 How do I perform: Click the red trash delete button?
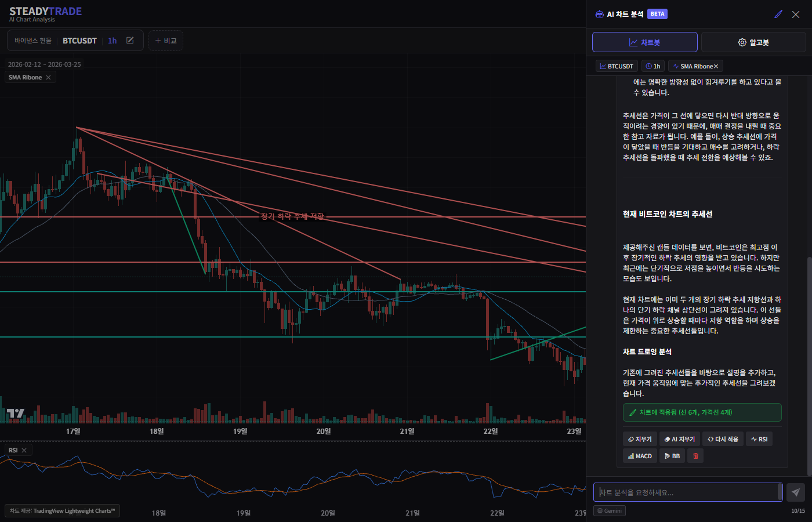(695, 456)
